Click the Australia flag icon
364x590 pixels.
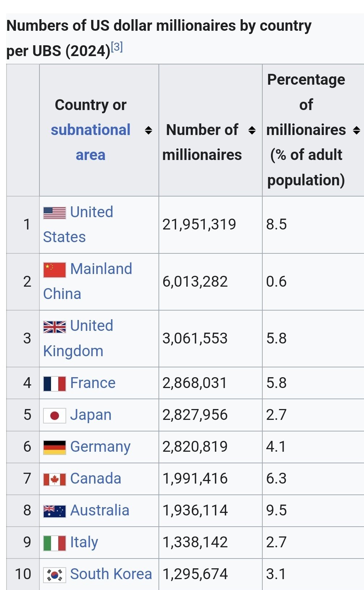click(54, 511)
